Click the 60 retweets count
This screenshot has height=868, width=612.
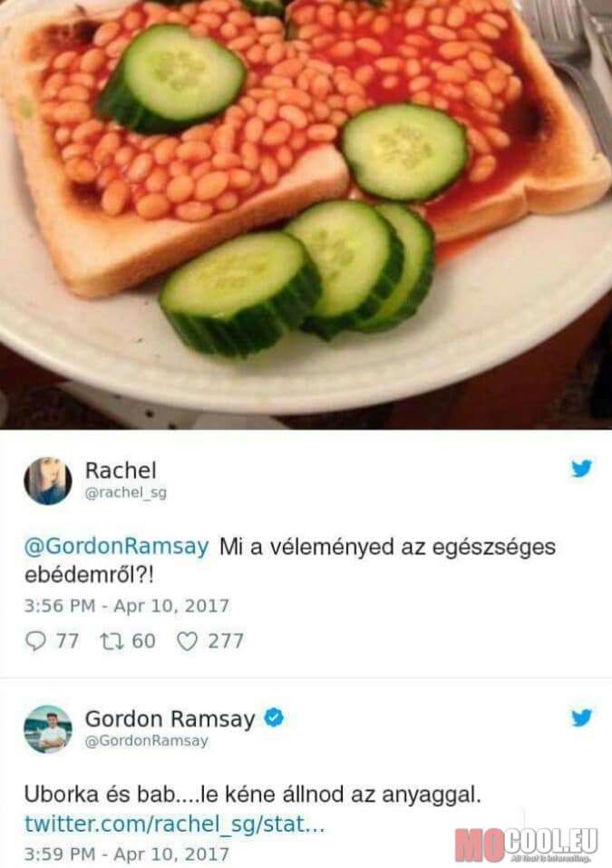144,641
